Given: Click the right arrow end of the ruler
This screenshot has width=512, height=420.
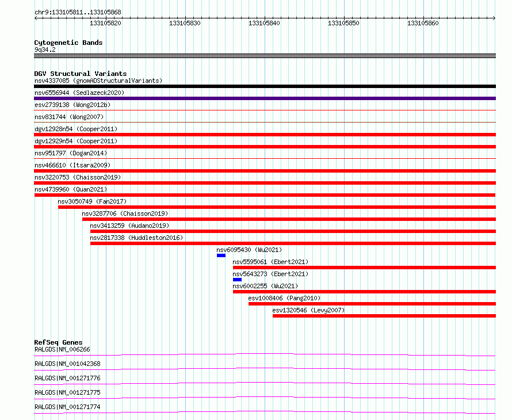Looking at the screenshot, I should point(494,18).
